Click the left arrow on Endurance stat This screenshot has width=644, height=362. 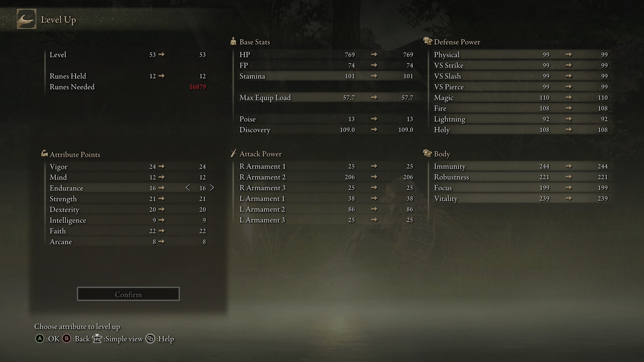pyautogui.click(x=188, y=187)
